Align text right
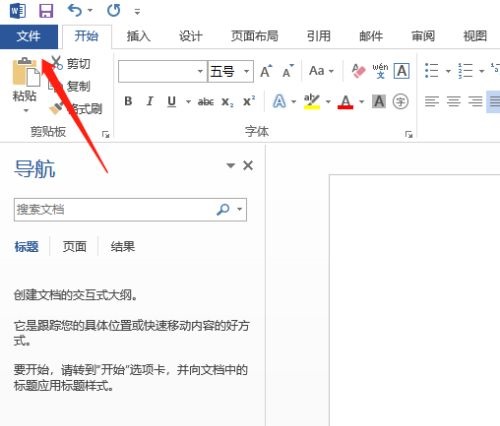The image size is (500, 426). 475,101
